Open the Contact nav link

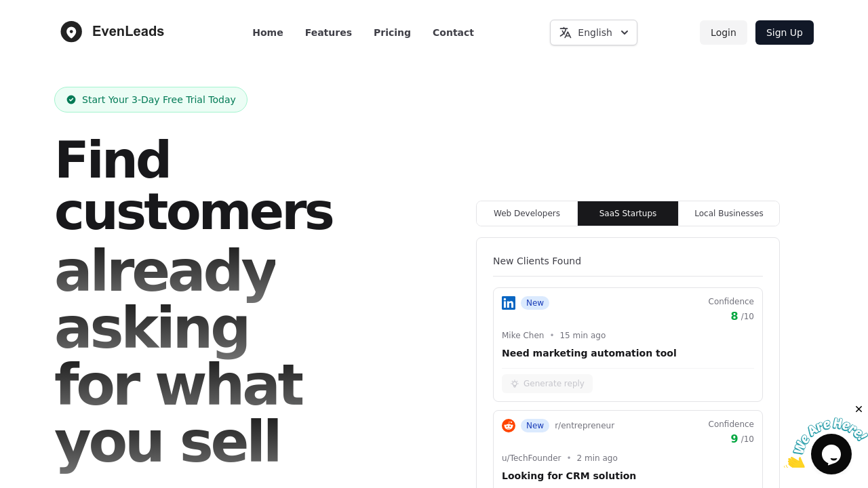[x=453, y=33]
